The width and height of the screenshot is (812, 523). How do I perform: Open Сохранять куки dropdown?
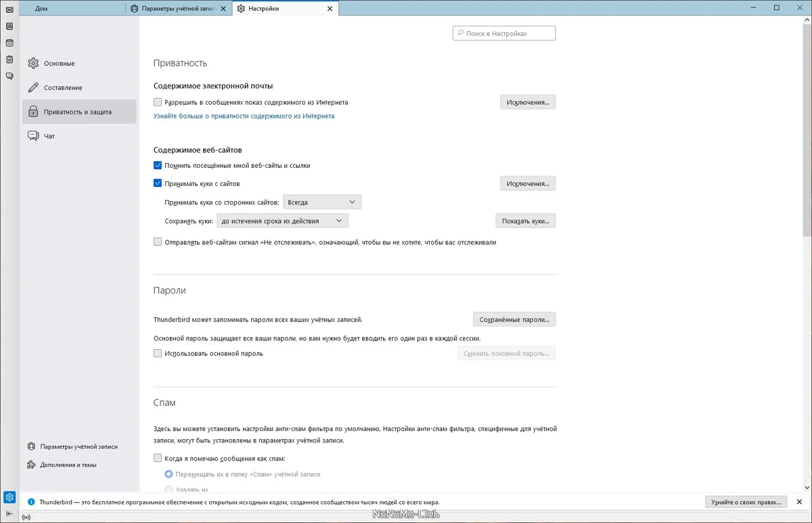tap(283, 221)
